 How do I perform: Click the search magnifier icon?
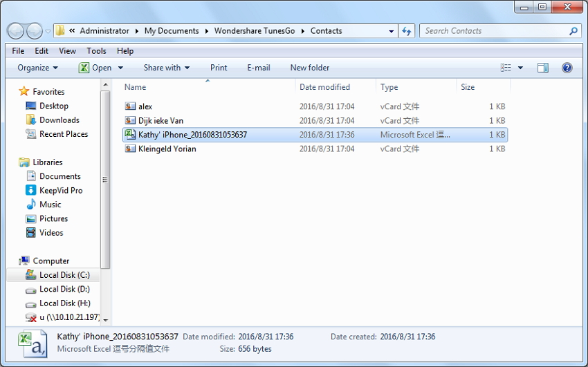(x=573, y=31)
